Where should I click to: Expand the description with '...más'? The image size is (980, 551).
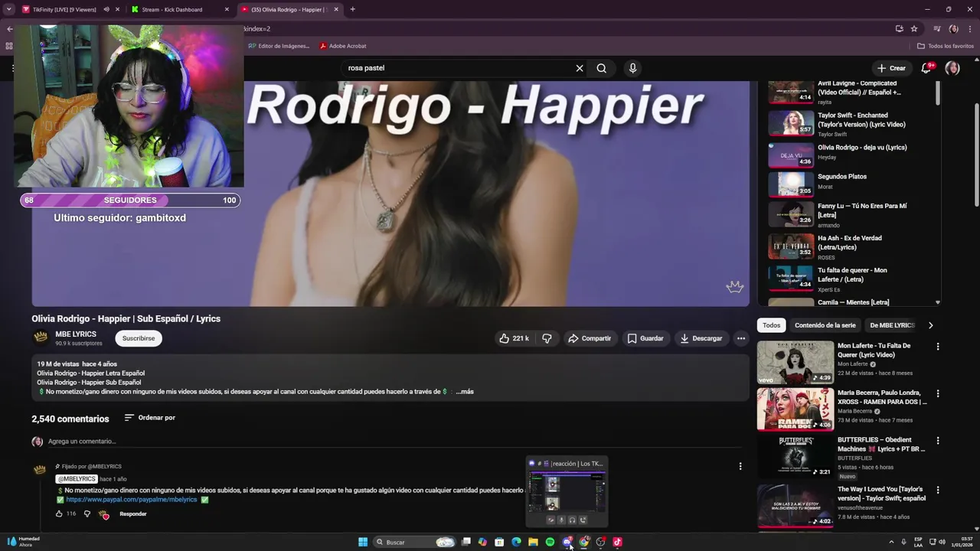click(465, 392)
